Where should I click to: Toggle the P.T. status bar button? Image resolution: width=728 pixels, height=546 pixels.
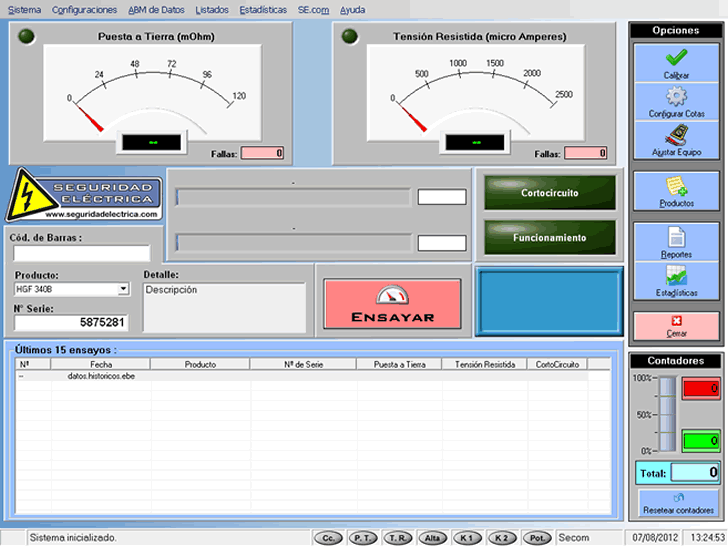363,538
